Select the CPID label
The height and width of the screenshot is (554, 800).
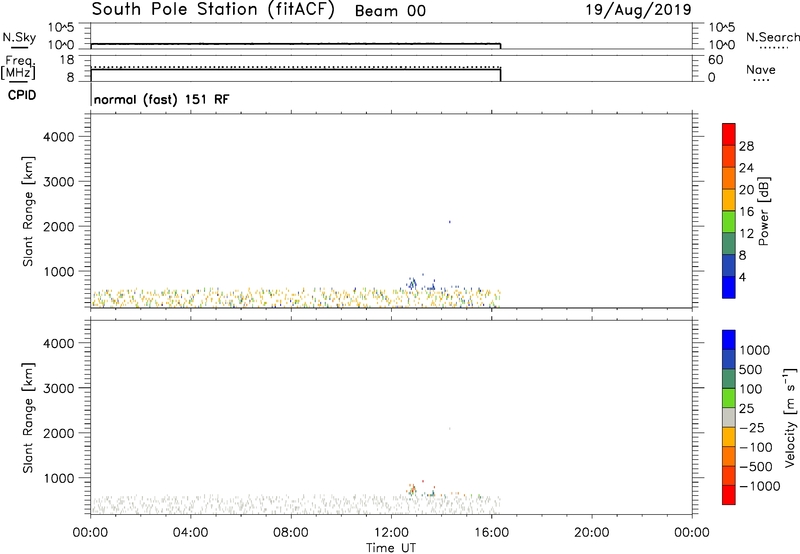(x=22, y=95)
